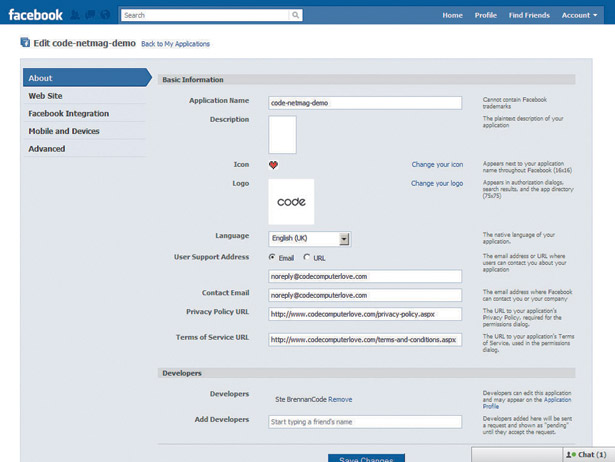This screenshot has width=615, height=462.
Task: Click the Save Changes button
Action: (366, 458)
